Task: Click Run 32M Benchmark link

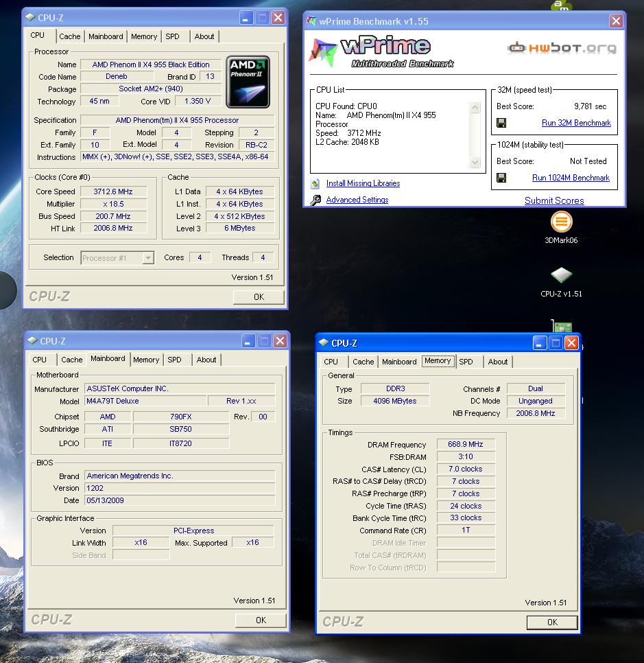Action: 576,123
